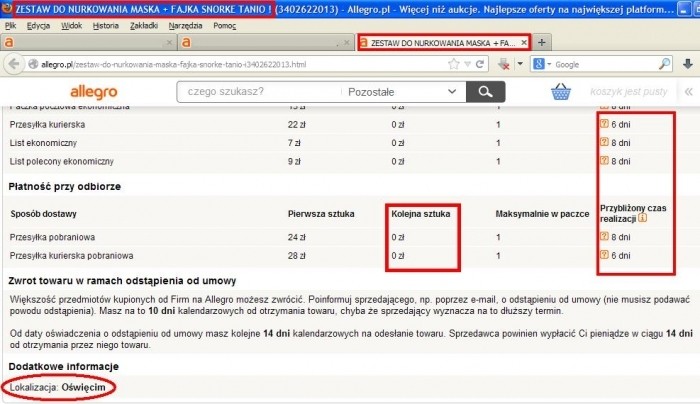Open a new tab with plus button

click(x=541, y=42)
